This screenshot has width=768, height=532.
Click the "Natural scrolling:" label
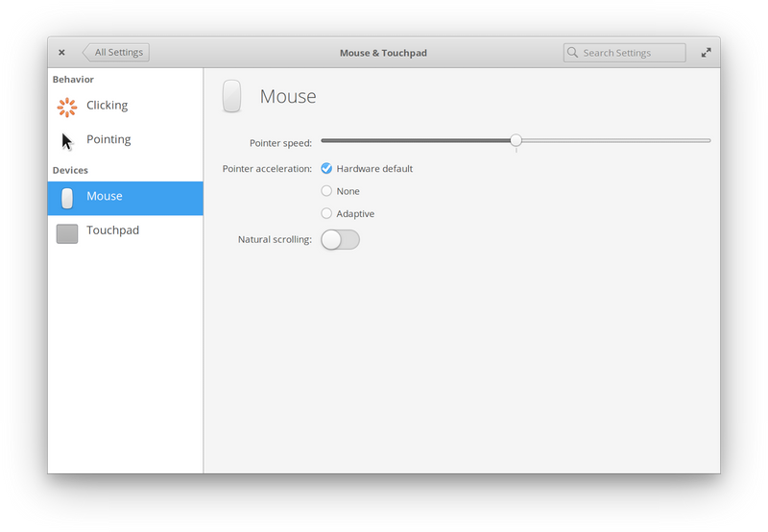click(x=275, y=239)
